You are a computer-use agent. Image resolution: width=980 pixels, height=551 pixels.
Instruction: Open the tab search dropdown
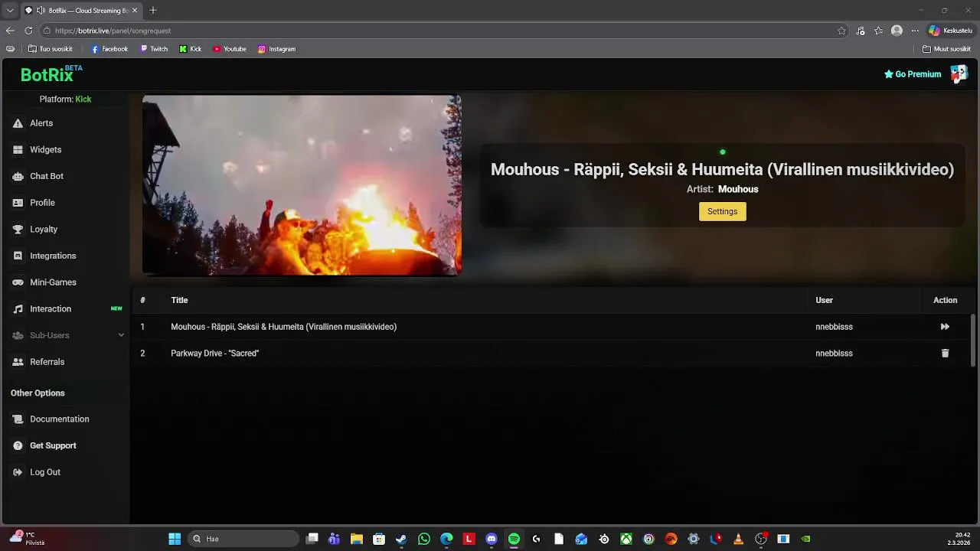[x=10, y=11]
